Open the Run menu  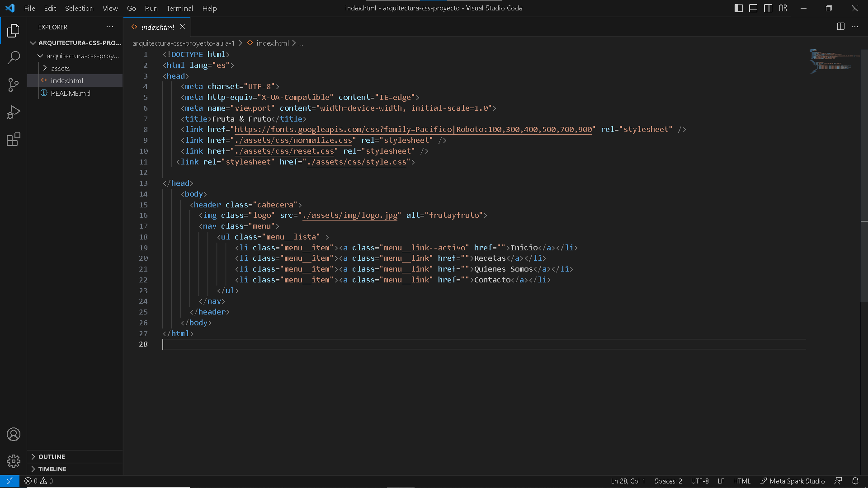tap(151, 8)
